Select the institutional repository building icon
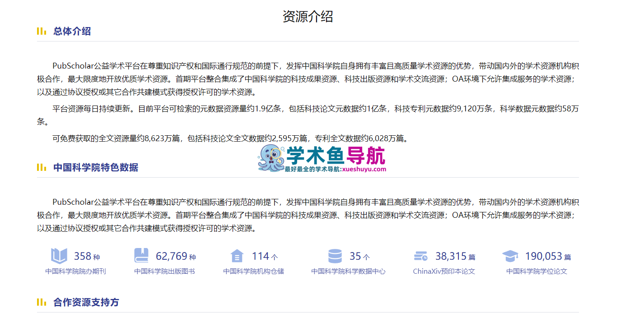The image size is (644, 317). 237,256
